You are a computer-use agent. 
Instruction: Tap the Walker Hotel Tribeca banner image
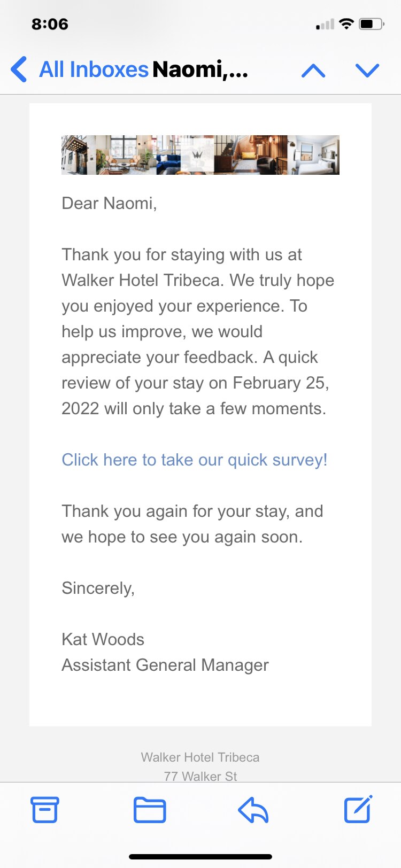pos(200,154)
